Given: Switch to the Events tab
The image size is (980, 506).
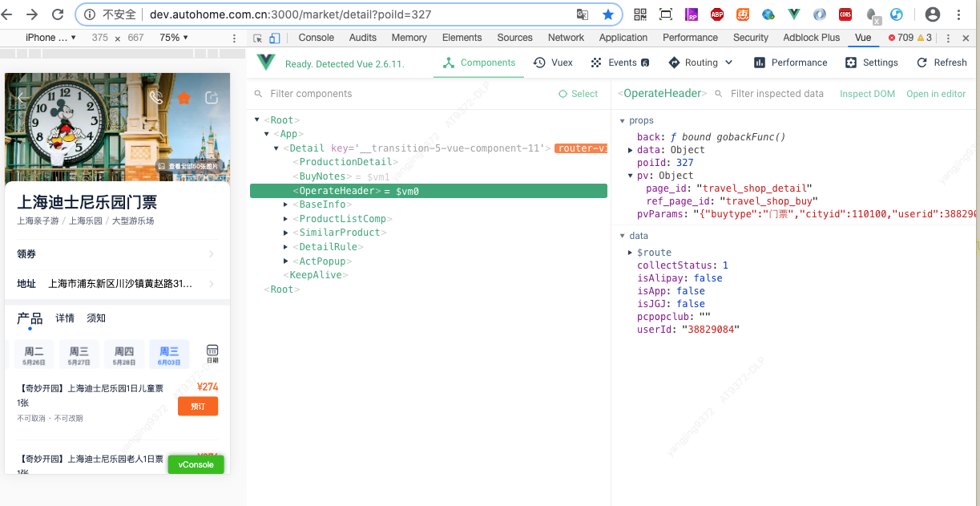Looking at the screenshot, I should coord(620,63).
